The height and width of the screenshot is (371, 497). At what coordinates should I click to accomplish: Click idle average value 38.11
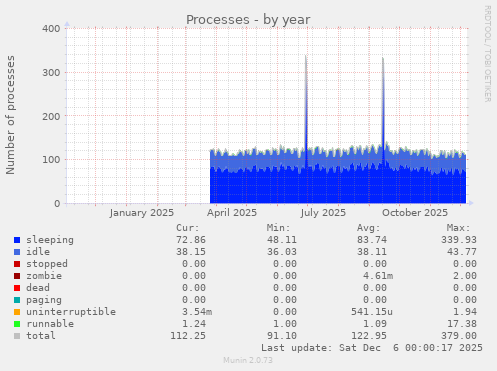click(x=372, y=252)
